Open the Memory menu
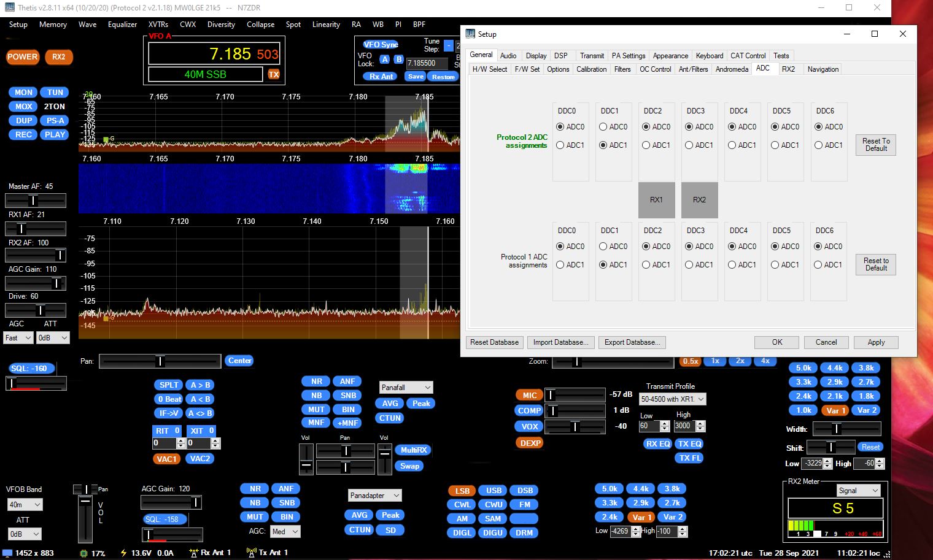The height and width of the screenshot is (560, 933). pyautogui.click(x=53, y=25)
